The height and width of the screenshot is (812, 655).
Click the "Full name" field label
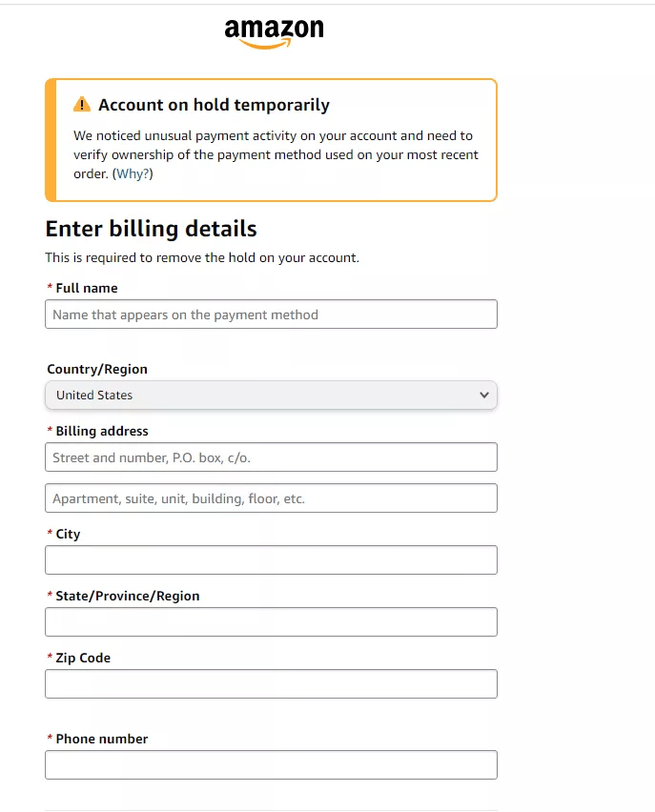pos(87,288)
